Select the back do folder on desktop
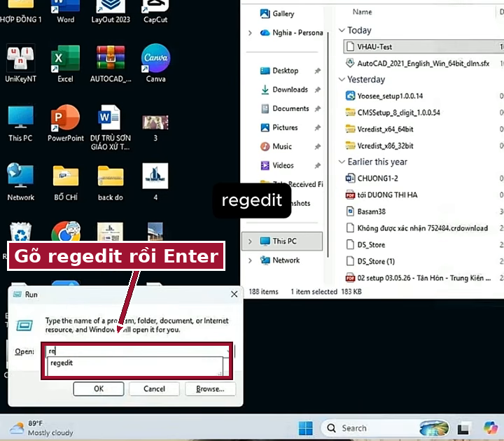 111,183
